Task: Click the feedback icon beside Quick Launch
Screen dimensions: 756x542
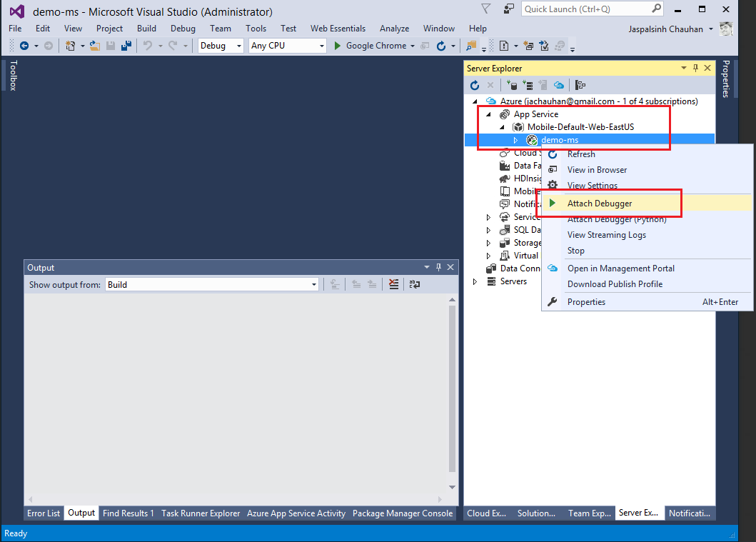Action: click(509, 9)
